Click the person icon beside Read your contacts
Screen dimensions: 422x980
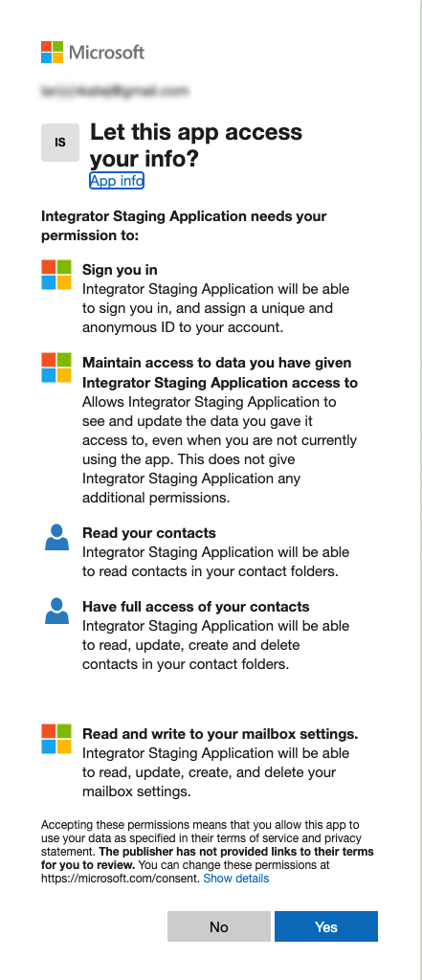(x=56, y=538)
